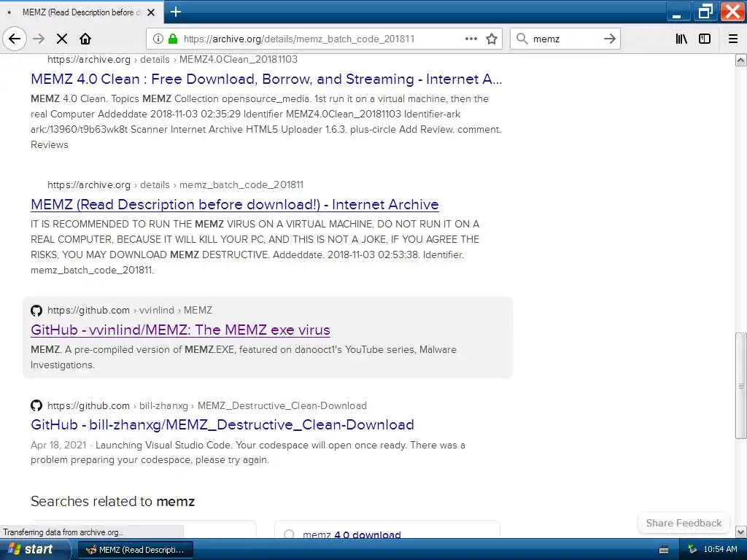The width and height of the screenshot is (747, 560).
Task: Toggle the sidebar view icon
Action: click(705, 39)
